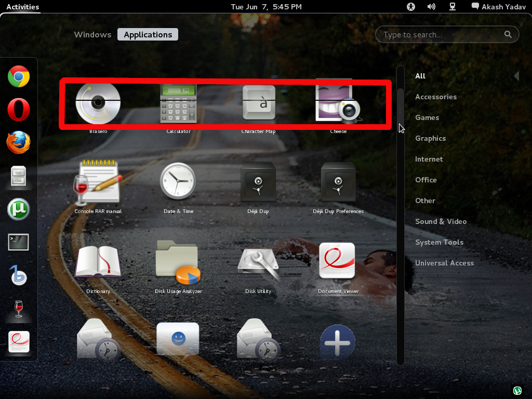Image resolution: width=532 pixels, height=399 pixels.
Task: Open the Calculator application
Action: tap(178, 103)
